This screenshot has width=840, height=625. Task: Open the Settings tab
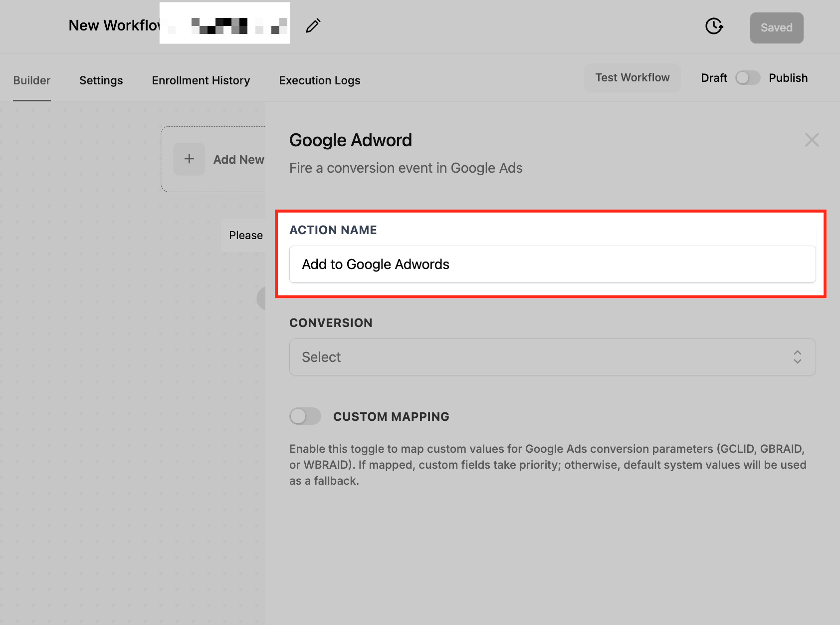click(101, 80)
